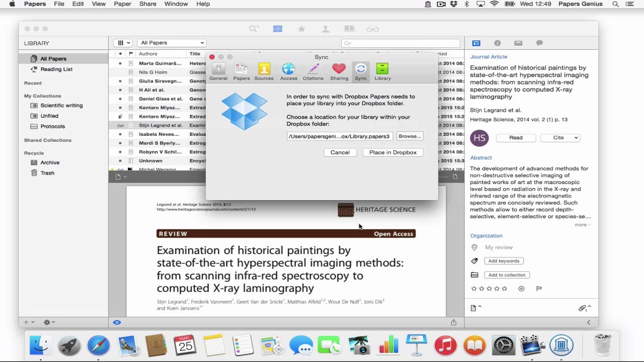The image size is (644, 362).
Task: Open the authors person toolbar icon
Action: click(x=326, y=29)
